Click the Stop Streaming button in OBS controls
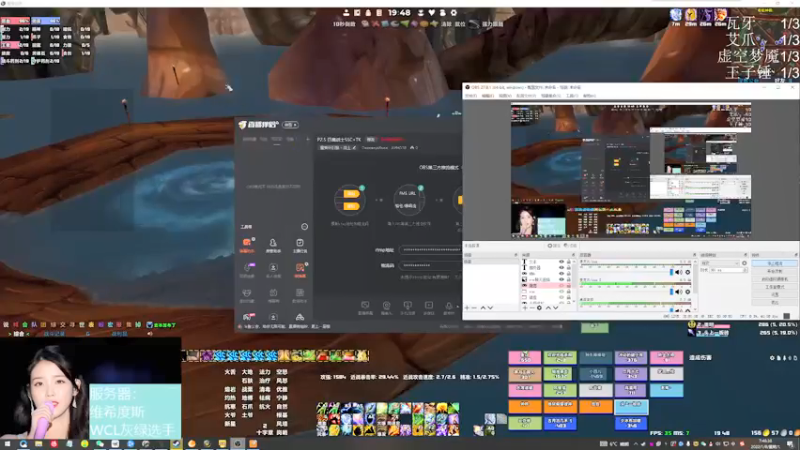 pyautogui.click(x=774, y=264)
